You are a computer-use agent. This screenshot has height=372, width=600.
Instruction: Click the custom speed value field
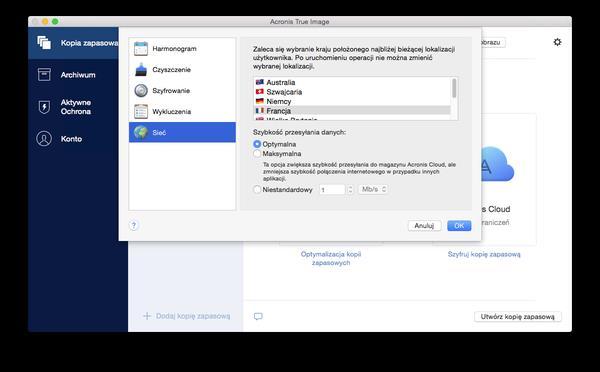pos(333,189)
